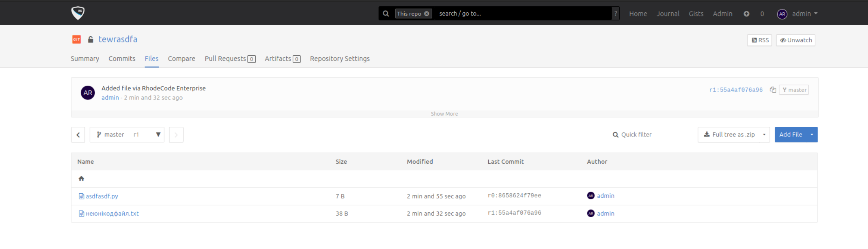This screenshot has width=868, height=249.
Task: Switch to the Commits tab
Action: [122, 59]
